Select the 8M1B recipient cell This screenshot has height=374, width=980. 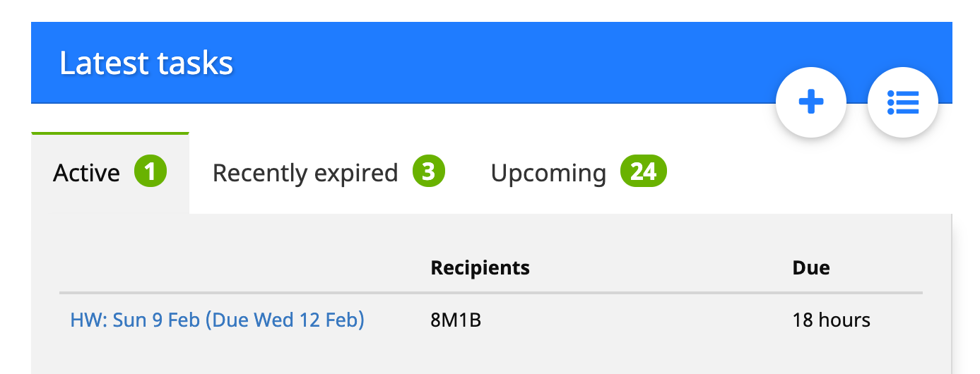456,320
